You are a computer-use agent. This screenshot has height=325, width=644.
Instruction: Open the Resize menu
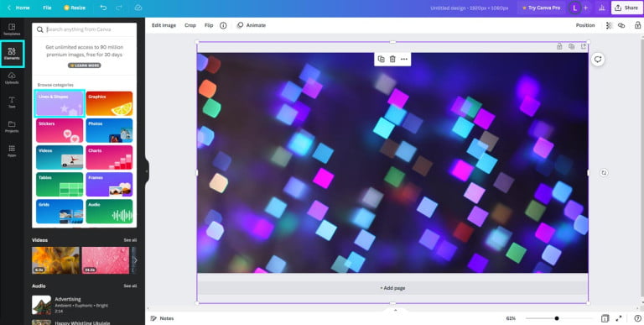[75, 8]
